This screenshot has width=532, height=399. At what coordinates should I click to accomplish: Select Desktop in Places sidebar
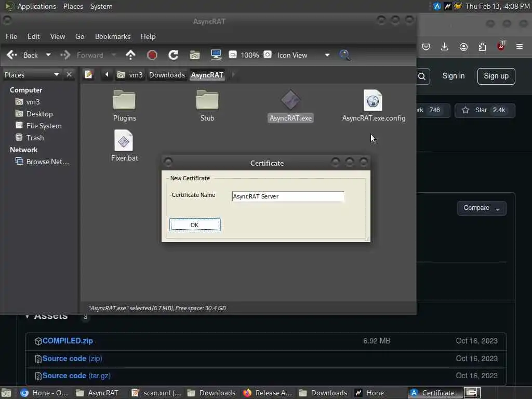click(34, 114)
